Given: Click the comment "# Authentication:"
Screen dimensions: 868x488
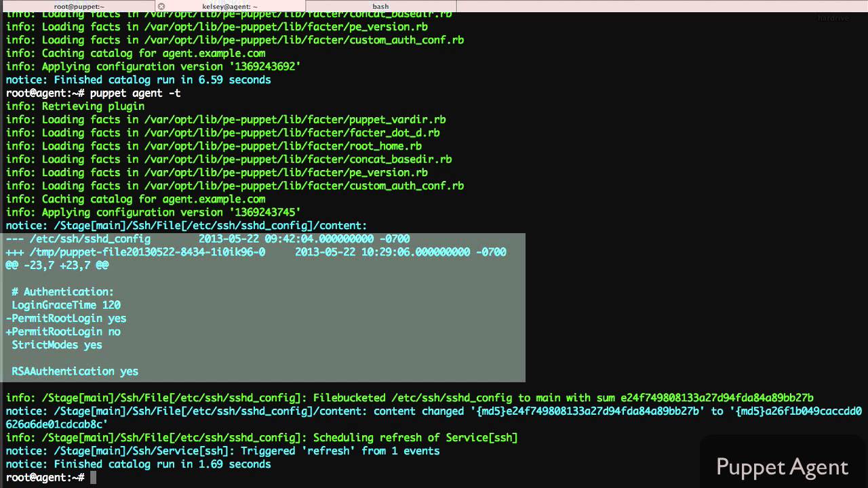Looking at the screenshot, I should point(63,292).
